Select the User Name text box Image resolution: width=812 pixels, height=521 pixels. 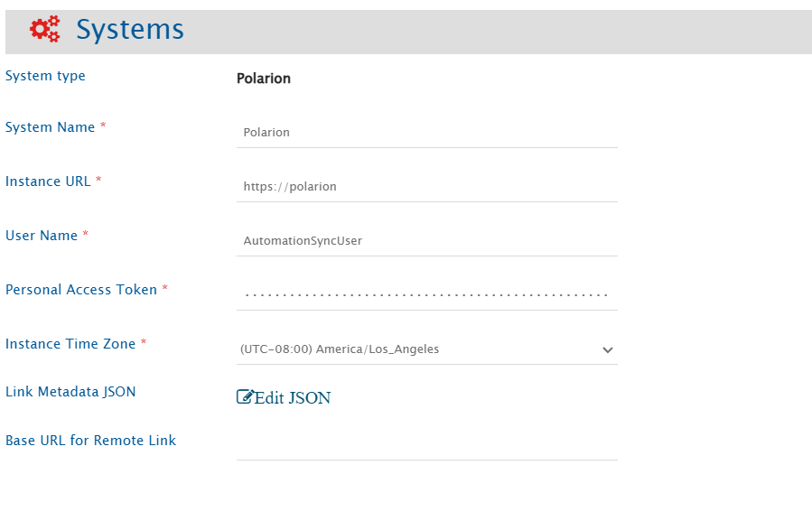tap(426, 241)
